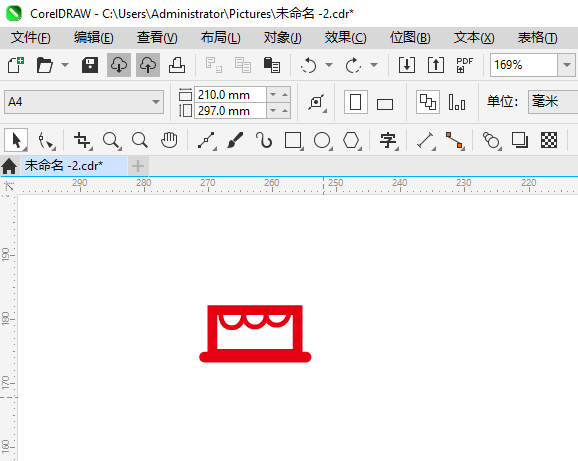
Task: Select the Polygon tool
Action: pyautogui.click(x=351, y=140)
